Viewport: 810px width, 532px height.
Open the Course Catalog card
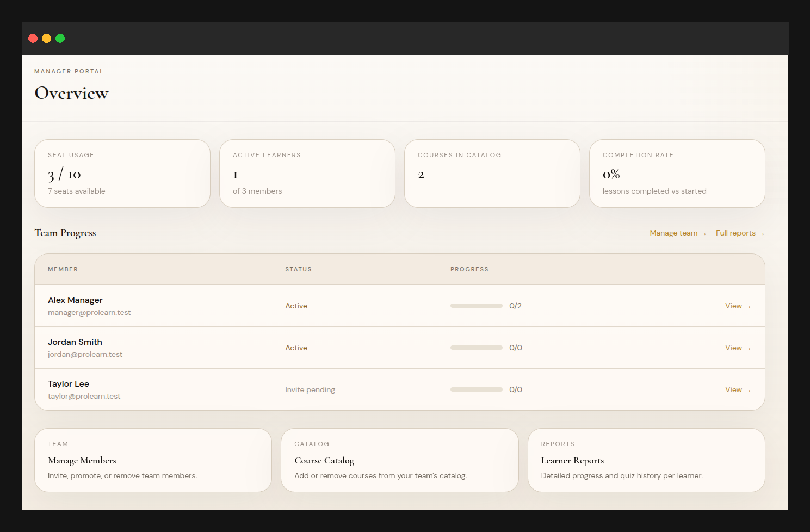[400, 460]
